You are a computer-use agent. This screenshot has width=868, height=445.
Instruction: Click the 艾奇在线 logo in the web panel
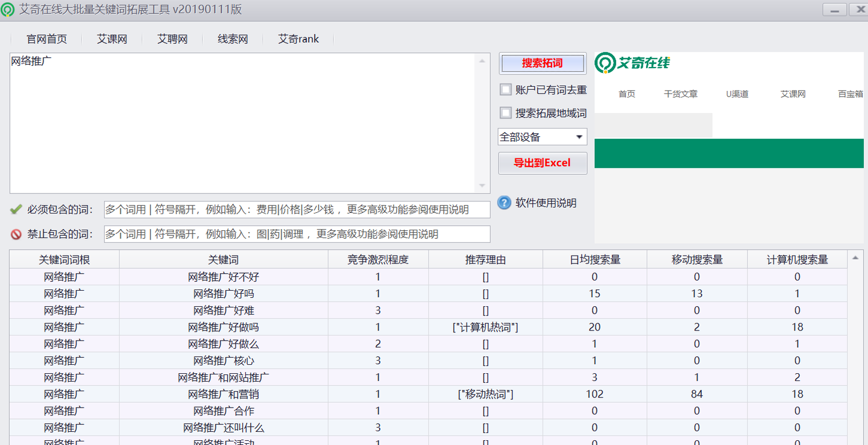click(632, 63)
